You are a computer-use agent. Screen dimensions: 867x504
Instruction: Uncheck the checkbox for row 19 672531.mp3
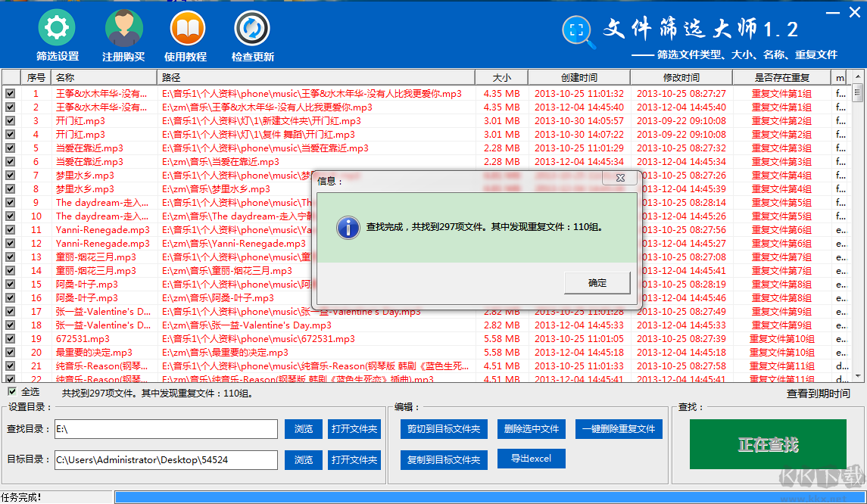click(x=11, y=339)
